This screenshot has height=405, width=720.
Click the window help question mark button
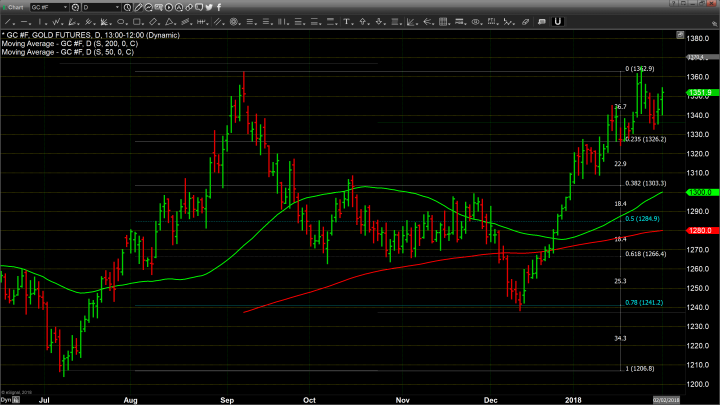(x=674, y=3)
